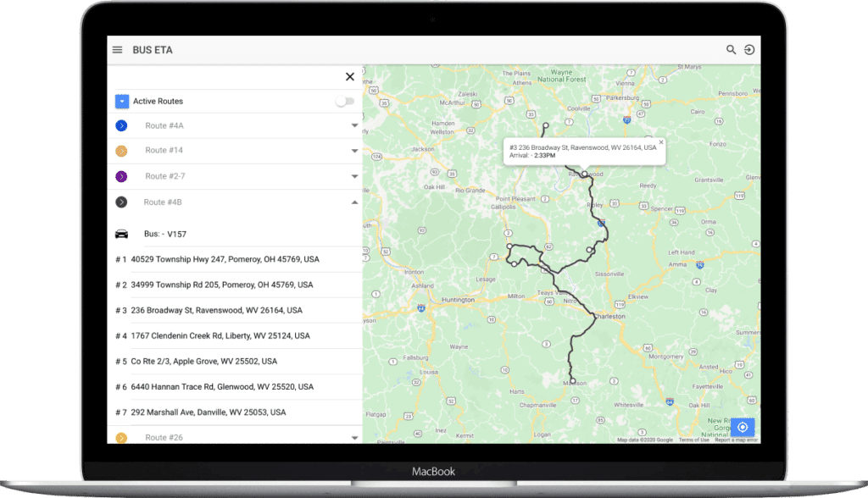Click the blue Active Routes collapse icon
The height and width of the screenshot is (498, 868).
[x=122, y=102]
